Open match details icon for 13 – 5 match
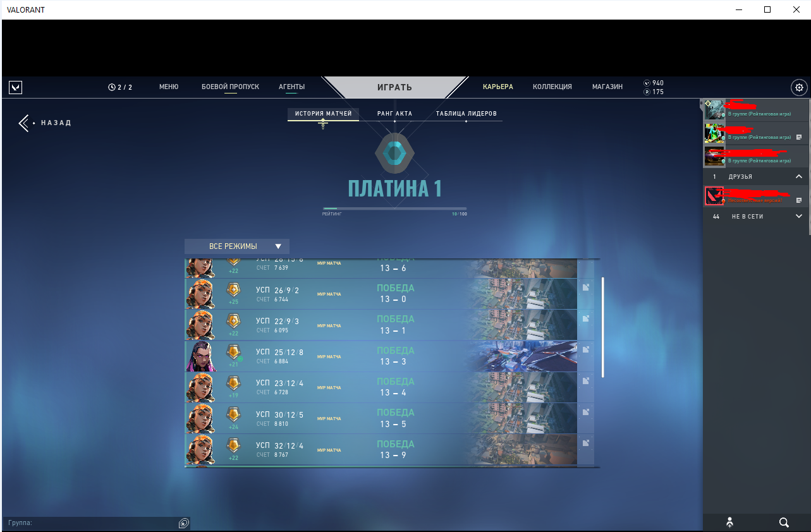811x532 pixels. (586, 412)
